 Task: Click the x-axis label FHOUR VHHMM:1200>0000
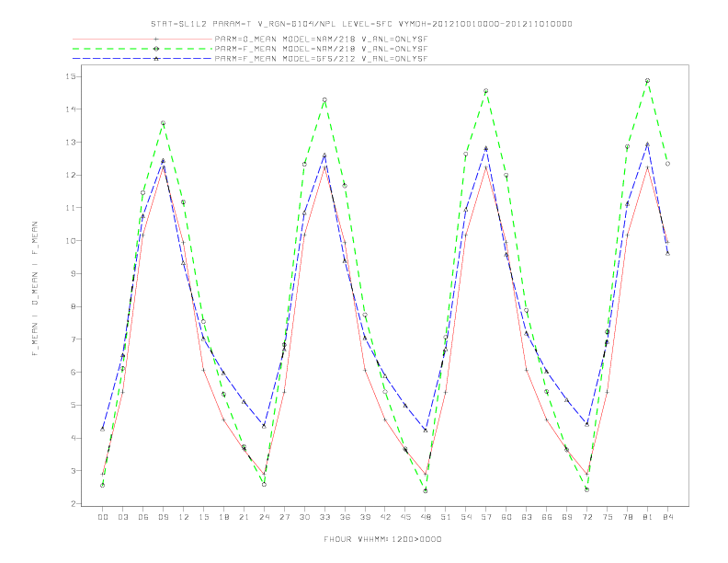coord(382,539)
